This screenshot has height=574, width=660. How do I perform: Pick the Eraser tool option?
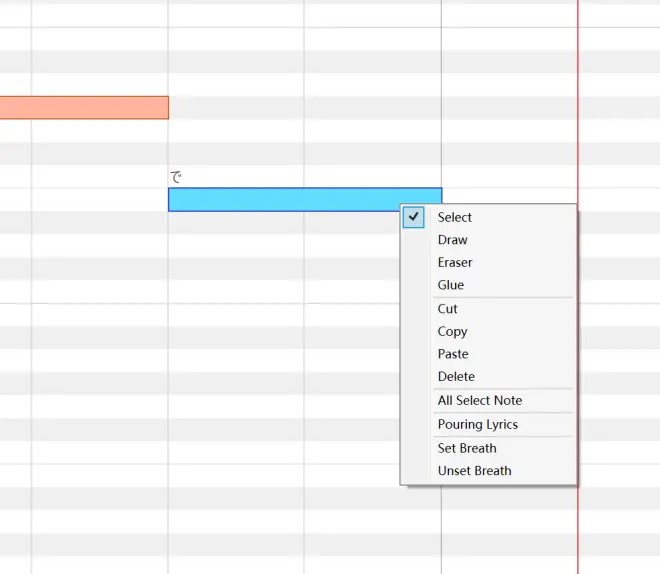(488, 263)
